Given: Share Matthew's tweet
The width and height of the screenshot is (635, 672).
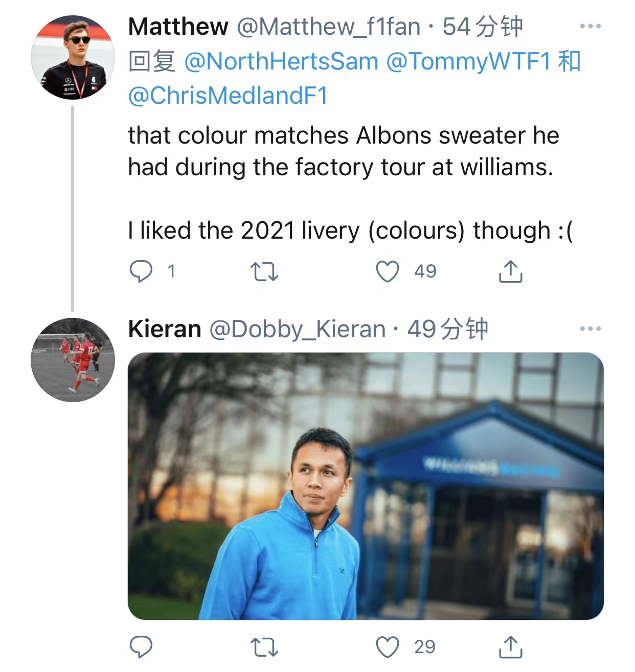Looking at the screenshot, I should [510, 271].
